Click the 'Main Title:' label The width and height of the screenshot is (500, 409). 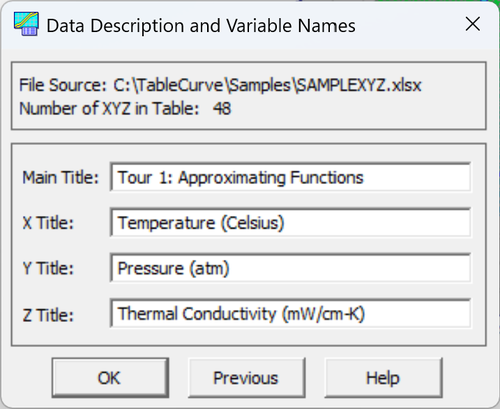60,177
